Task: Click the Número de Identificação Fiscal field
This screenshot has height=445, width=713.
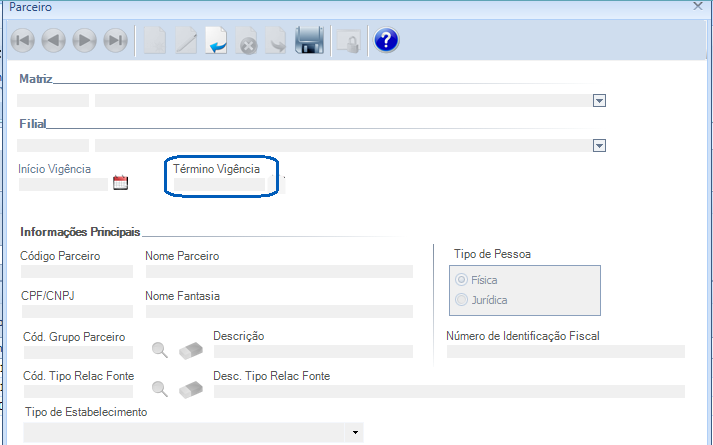Action: [566, 351]
